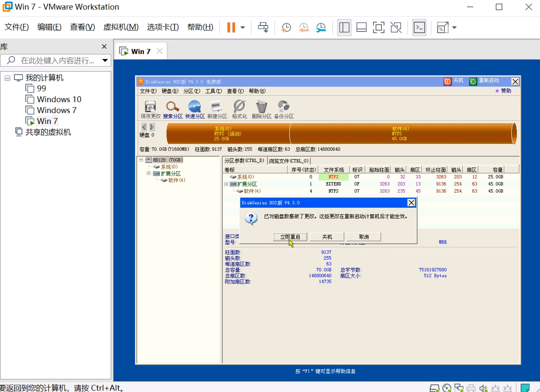Screen dimensions: 540x392
Task: Click the CD/DVD status icon in VMware status bar
Action: [x=447, y=388]
